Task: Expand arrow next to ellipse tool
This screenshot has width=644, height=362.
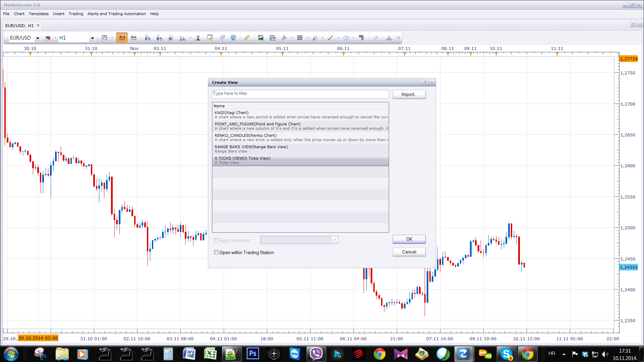Action: (354, 38)
